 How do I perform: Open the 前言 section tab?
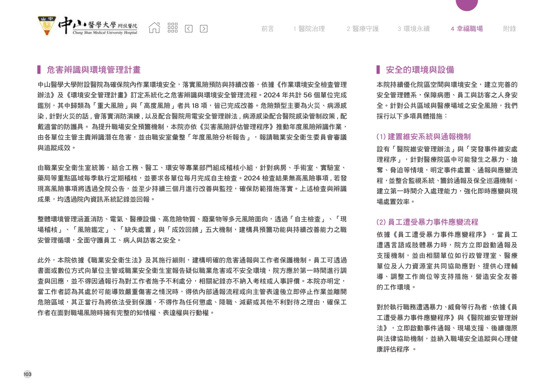(x=267, y=29)
